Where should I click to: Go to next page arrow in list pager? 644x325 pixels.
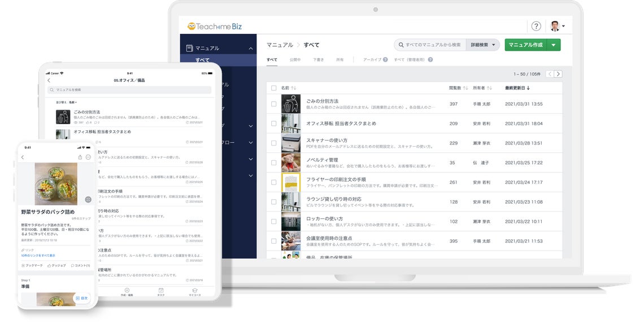coord(558,74)
